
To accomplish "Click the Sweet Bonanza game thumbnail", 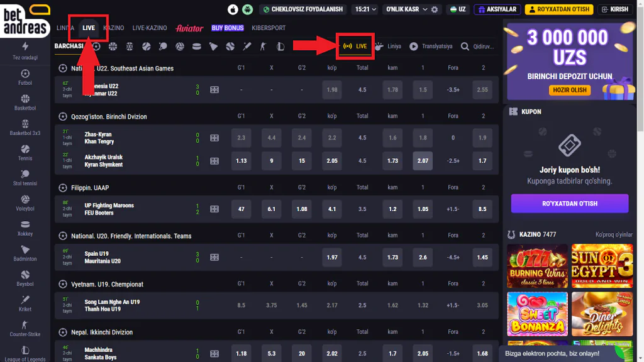I will pyautogui.click(x=536, y=314).
